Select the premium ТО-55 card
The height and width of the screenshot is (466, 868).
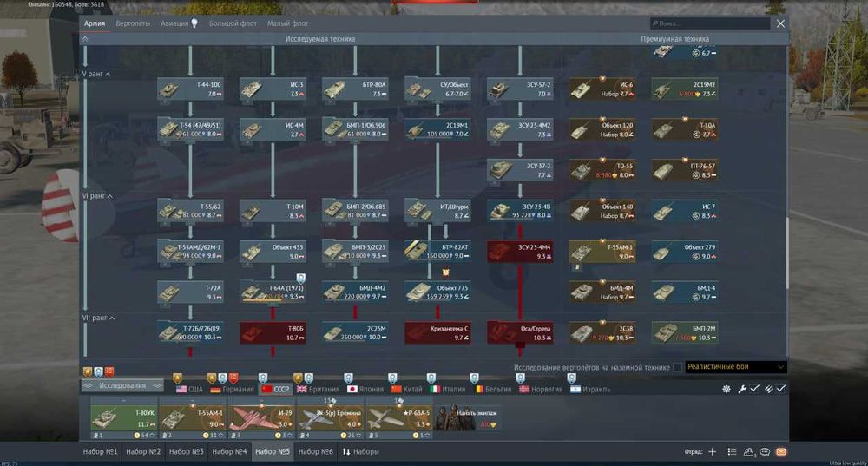coord(602,170)
